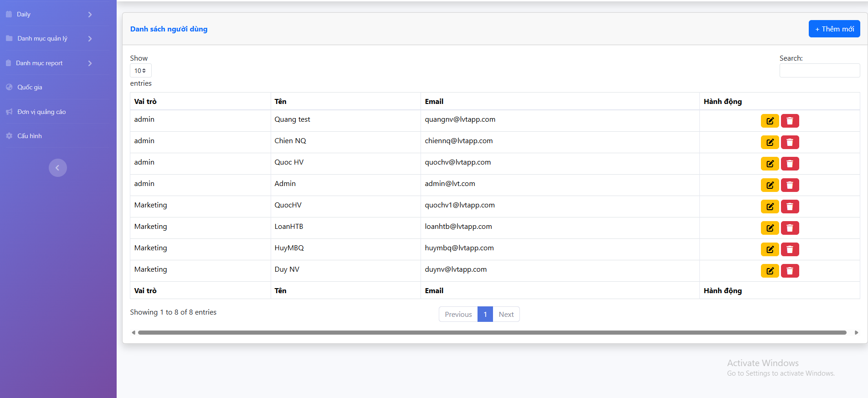The width and height of the screenshot is (868, 398).
Task: Go to Đơn vị quảng cáo page
Action: click(41, 112)
